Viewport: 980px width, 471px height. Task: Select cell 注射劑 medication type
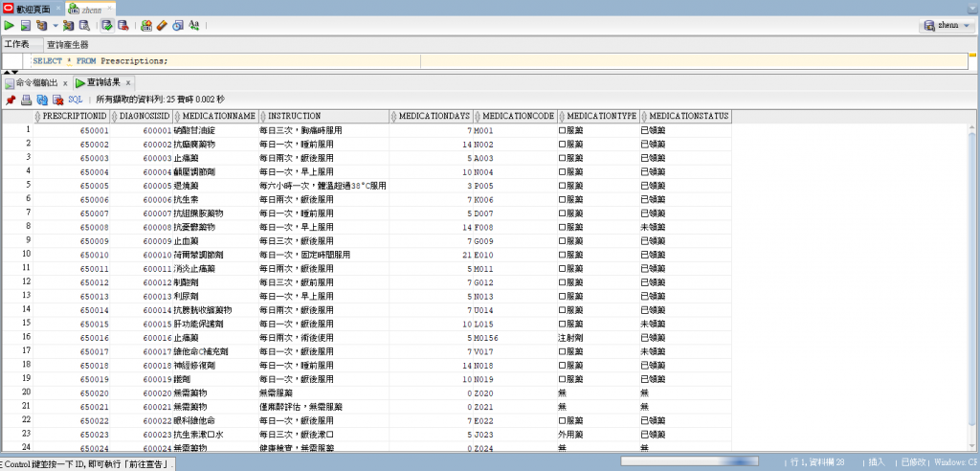coord(599,337)
